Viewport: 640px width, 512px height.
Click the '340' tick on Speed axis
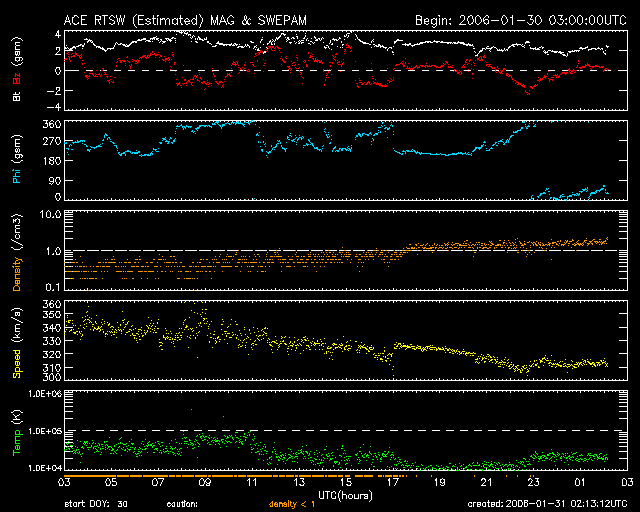point(52,327)
